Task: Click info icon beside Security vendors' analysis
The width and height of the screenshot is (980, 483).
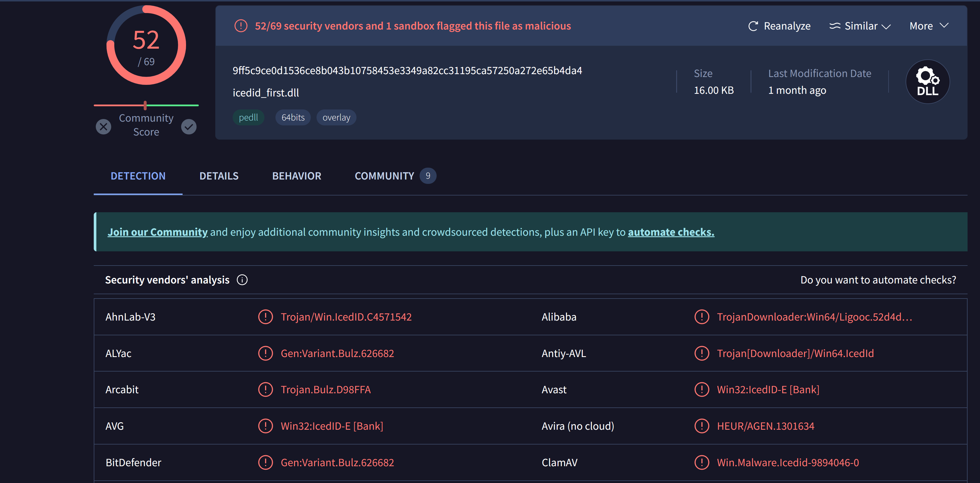Action: 242,280
